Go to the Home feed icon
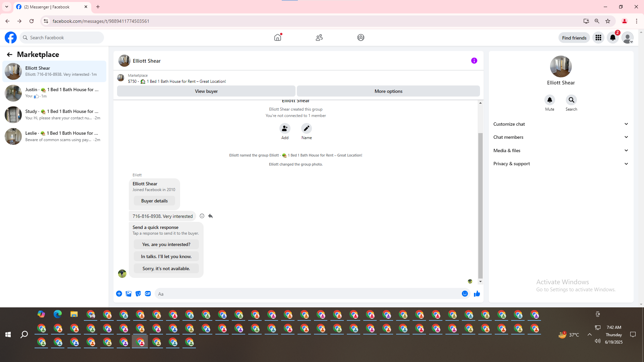644x362 pixels. [x=278, y=38]
